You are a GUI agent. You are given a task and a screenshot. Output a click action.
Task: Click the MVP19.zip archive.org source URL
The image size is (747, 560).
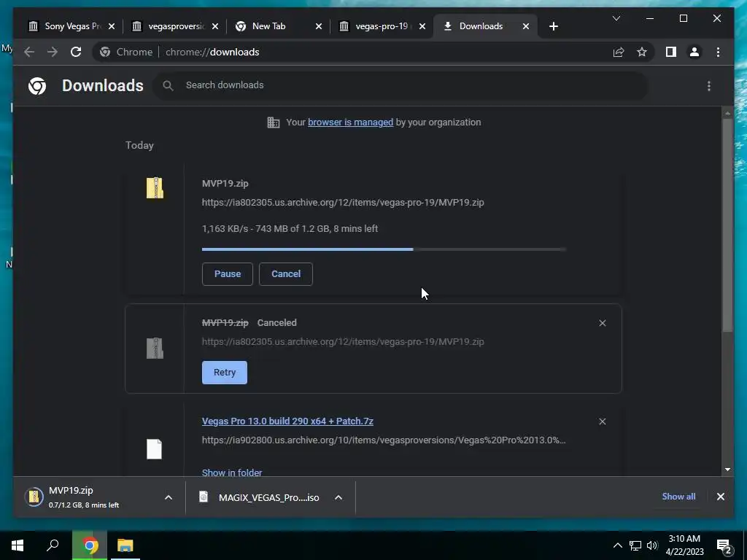click(x=343, y=203)
